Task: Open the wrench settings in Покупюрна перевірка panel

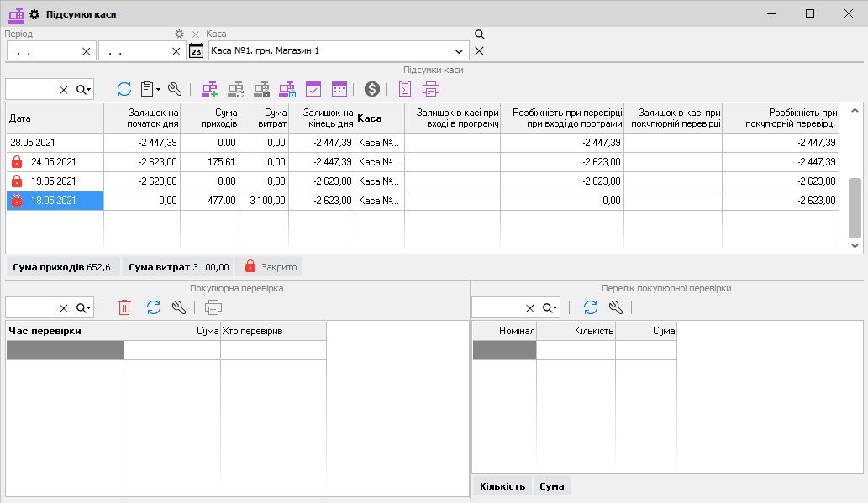Action: 179,307
